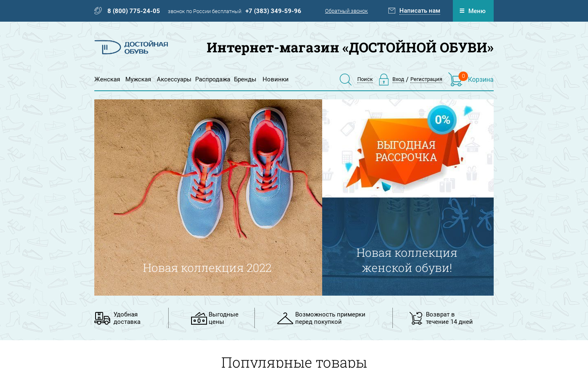
Task: Open the shopping cart icon
Action: (455, 79)
